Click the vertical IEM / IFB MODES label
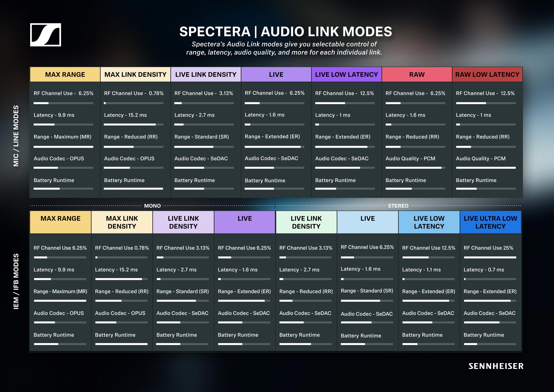Viewport: 554px width, 392px height. pyautogui.click(x=16, y=281)
